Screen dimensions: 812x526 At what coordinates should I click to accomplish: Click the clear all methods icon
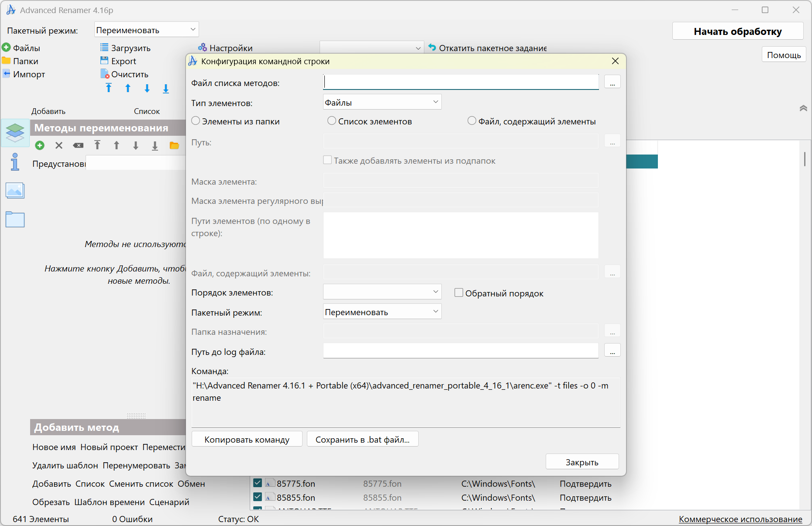(78, 145)
